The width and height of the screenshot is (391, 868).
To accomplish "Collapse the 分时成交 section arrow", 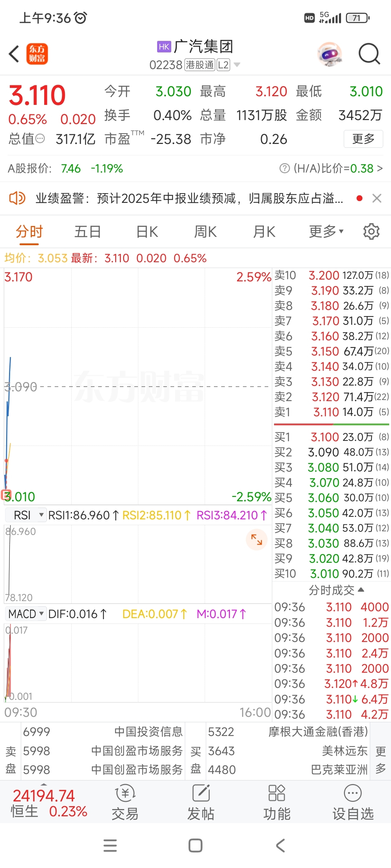I will (x=361, y=590).
